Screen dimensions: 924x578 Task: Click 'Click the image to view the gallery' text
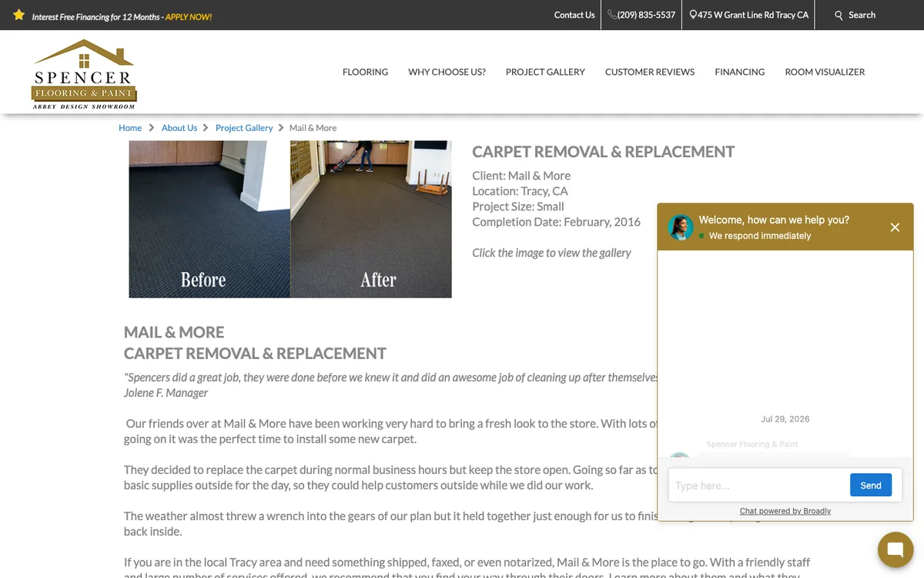click(x=551, y=253)
